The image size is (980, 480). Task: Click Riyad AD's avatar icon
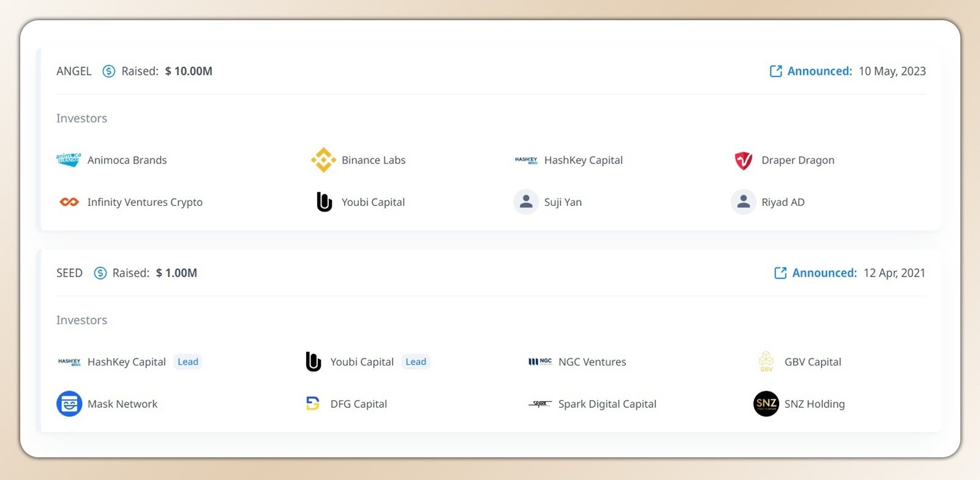pyautogui.click(x=744, y=202)
